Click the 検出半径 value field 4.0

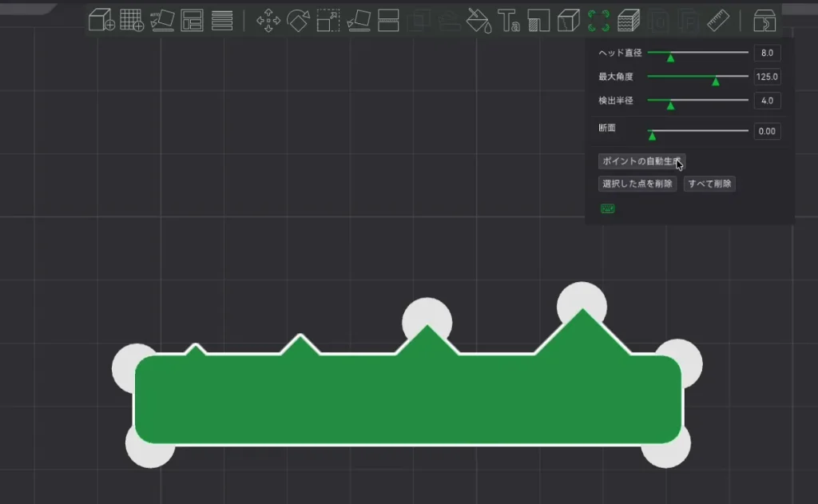pos(767,101)
